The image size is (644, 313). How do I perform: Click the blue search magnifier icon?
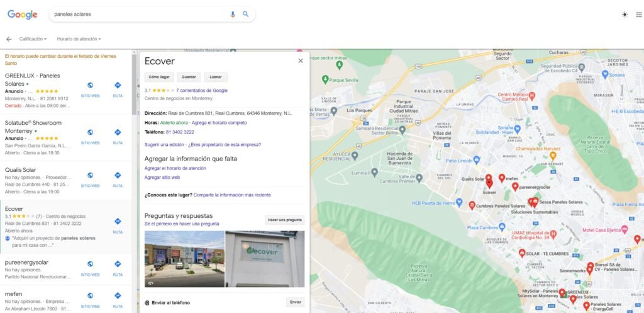point(246,14)
